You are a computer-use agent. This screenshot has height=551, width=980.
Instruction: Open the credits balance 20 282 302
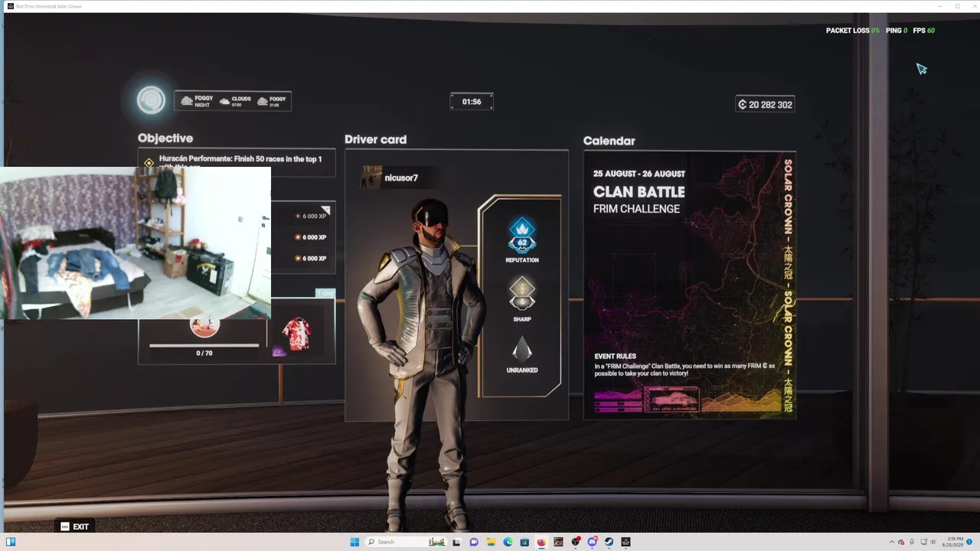(x=765, y=104)
